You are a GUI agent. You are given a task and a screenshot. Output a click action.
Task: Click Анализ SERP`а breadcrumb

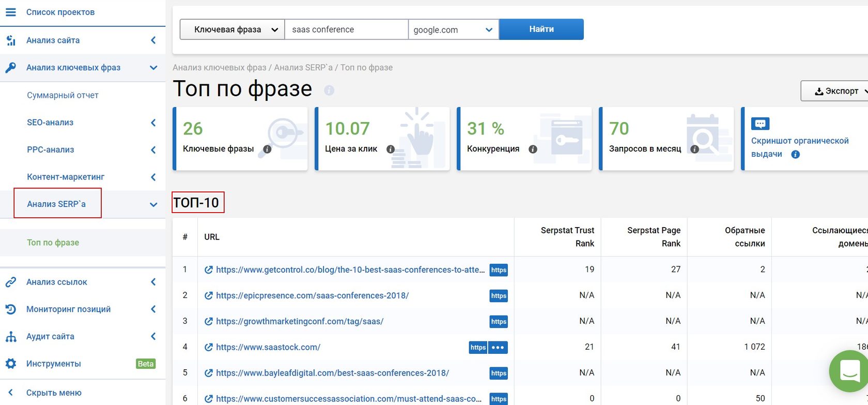303,68
